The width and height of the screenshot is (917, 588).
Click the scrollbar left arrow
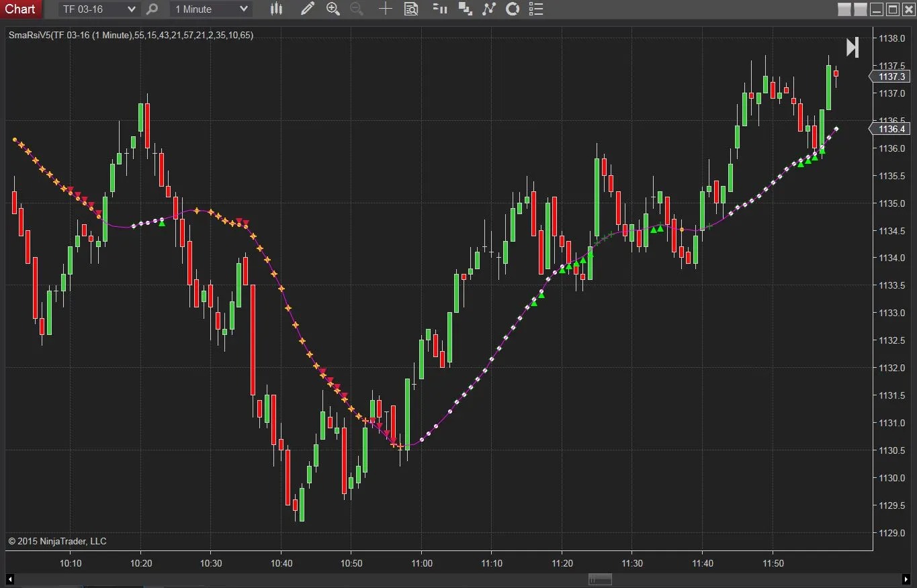click(x=10, y=579)
